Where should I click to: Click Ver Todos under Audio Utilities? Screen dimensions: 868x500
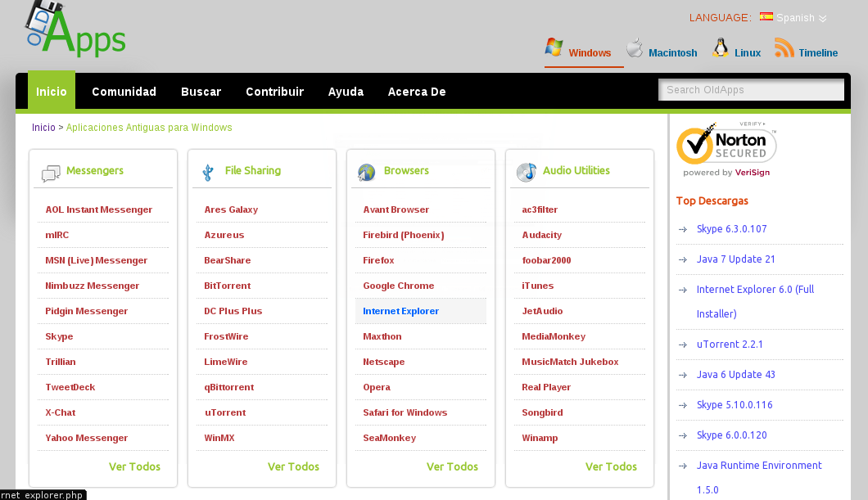pyautogui.click(x=611, y=466)
